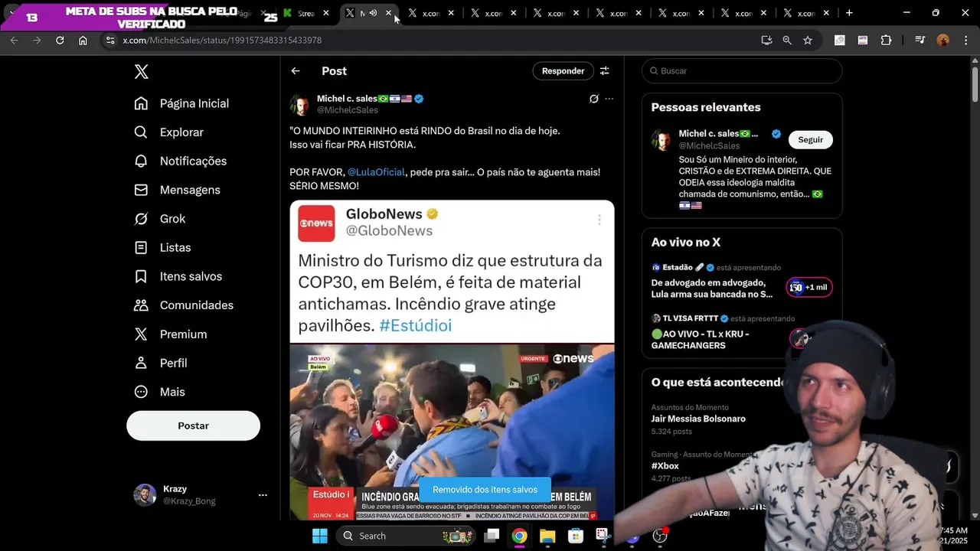Viewport: 980px width, 551px height.
Task: Open File Explorer from taskbar
Action: 547,536
